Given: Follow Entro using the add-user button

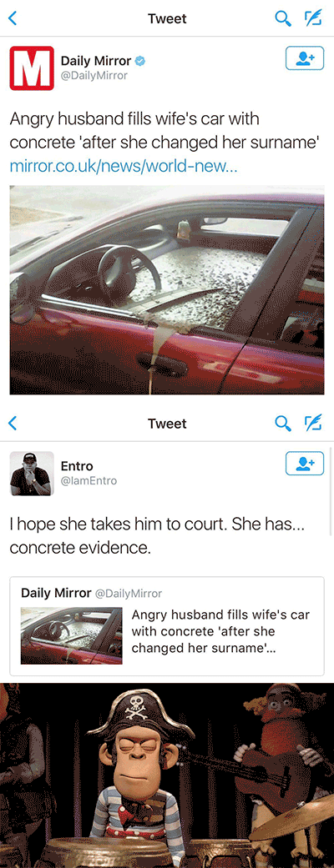Looking at the screenshot, I should point(305,464).
